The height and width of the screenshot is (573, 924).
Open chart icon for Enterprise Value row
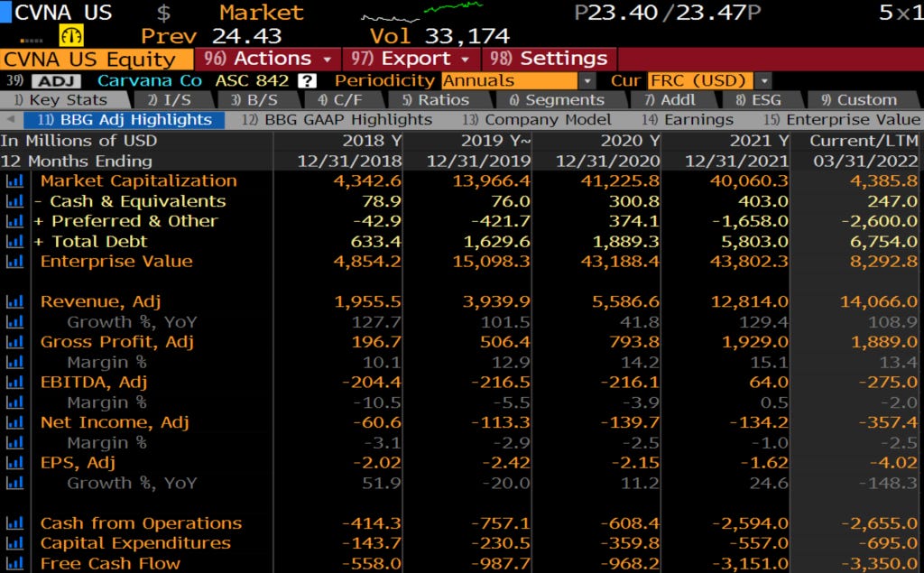coord(14,261)
